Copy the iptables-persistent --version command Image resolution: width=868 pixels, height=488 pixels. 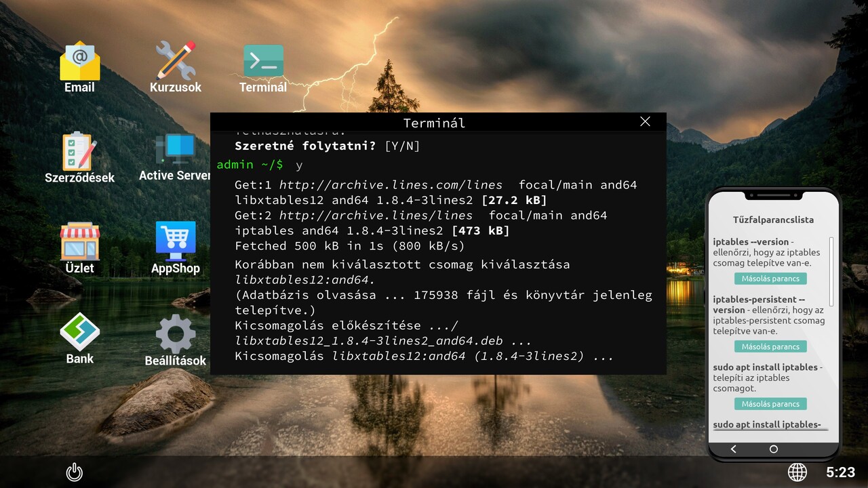click(x=770, y=346)
